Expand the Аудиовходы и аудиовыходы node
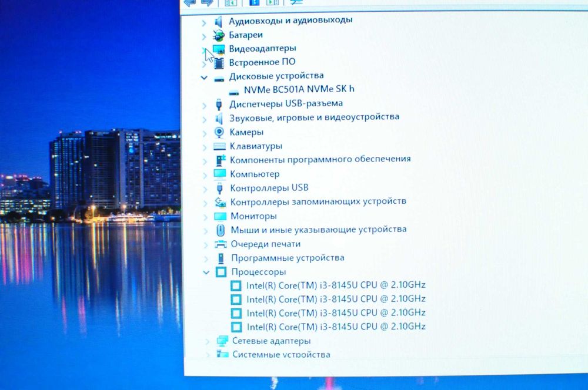 (x=204, y=23)
